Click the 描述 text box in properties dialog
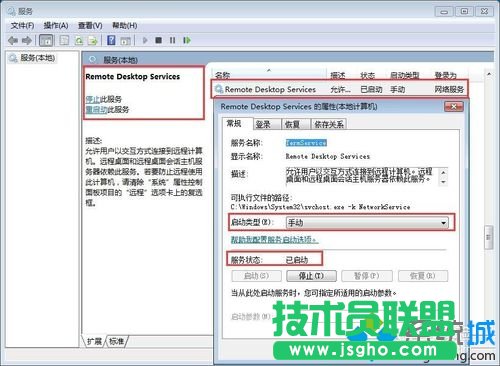Viewport: 500px width, 366px height. 362,176
